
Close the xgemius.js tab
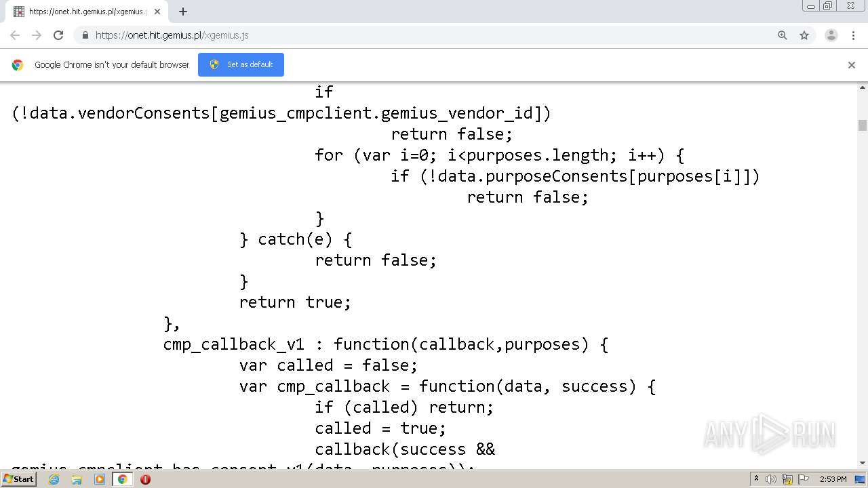pyautogui.click(x=159, y=12)
